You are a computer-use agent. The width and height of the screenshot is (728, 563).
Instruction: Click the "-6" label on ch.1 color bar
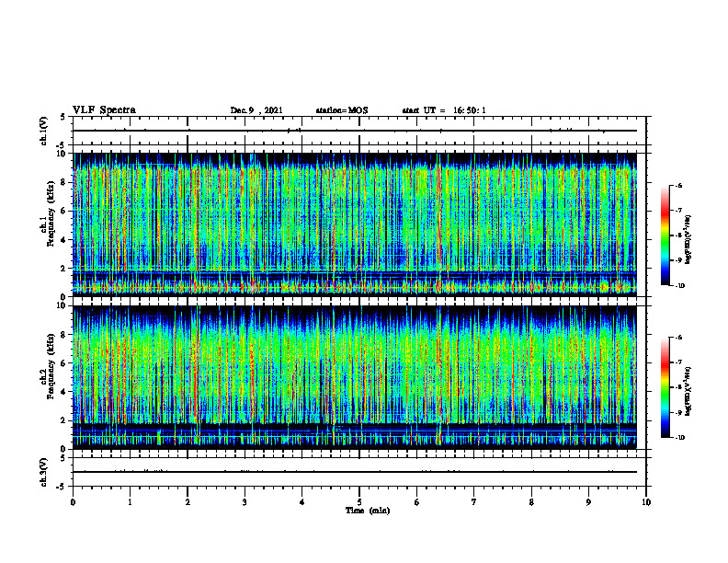(678, 186)
